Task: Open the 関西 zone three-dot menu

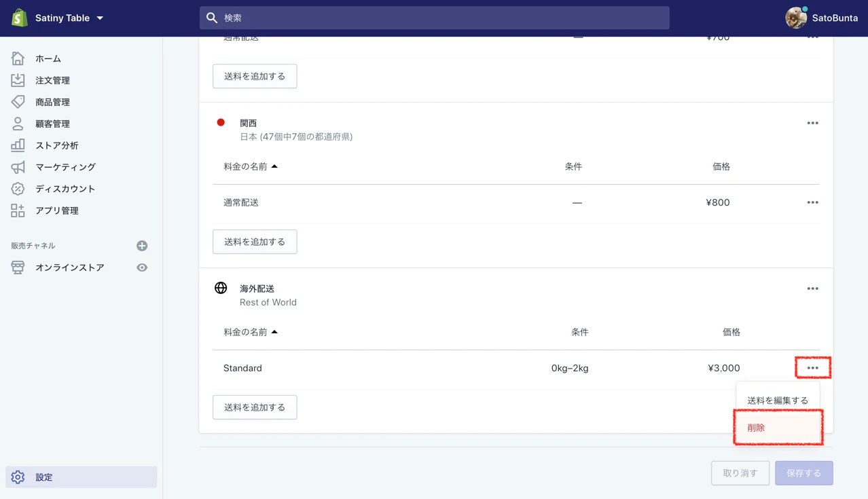Action: [x=812, y=124]
